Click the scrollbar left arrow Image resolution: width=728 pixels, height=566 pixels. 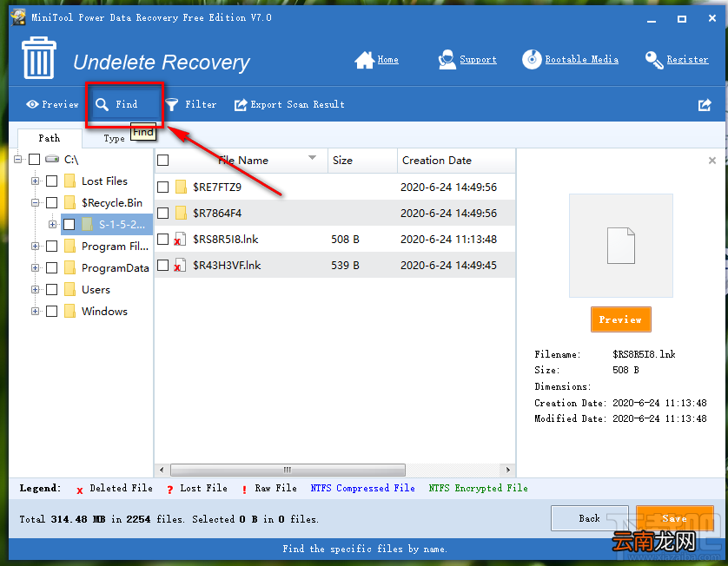pyautogui.click(x=162, y=470)
